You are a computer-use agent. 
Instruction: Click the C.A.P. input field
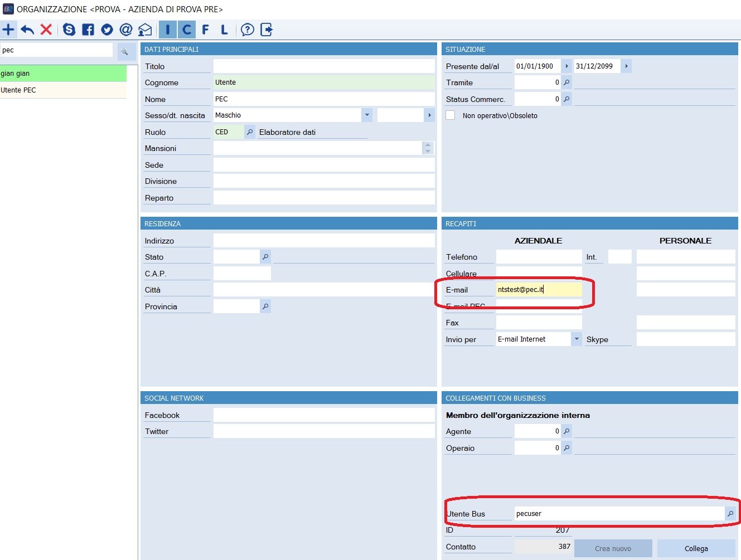pos(242,274)
